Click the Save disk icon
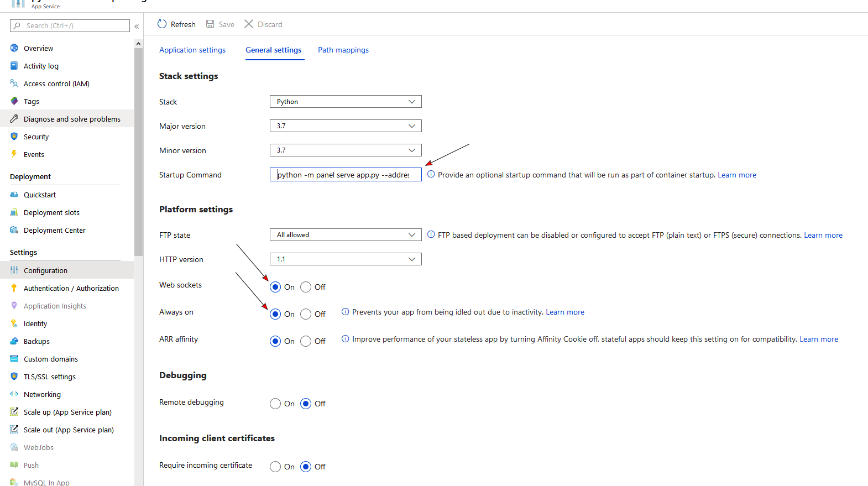This screenshot has width=868, height=486. click(x=210, y=24)
